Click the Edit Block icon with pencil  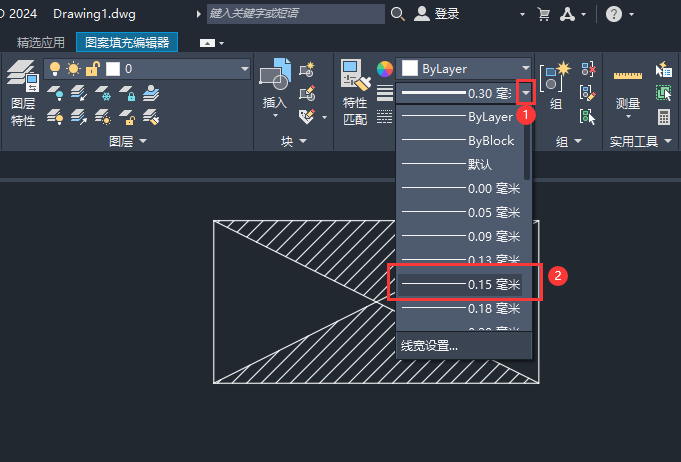pos(307,92)
